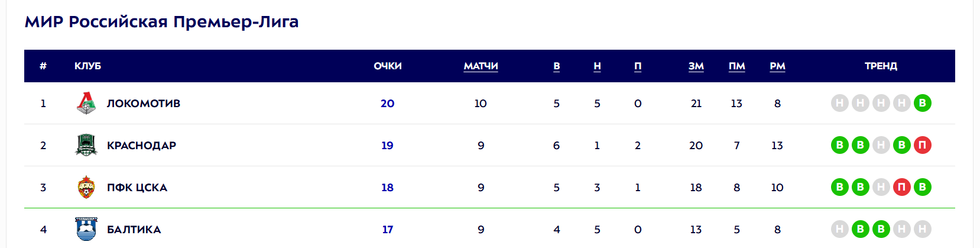Sort table by В wins column
The image size is (980, 248).
point(556,66)
